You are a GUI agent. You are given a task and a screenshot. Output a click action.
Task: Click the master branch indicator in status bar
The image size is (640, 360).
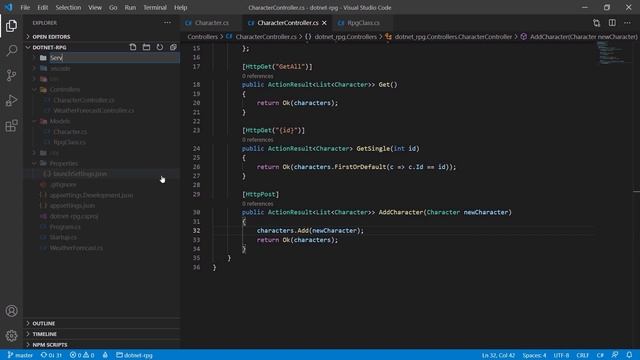(x=20, y=355)
